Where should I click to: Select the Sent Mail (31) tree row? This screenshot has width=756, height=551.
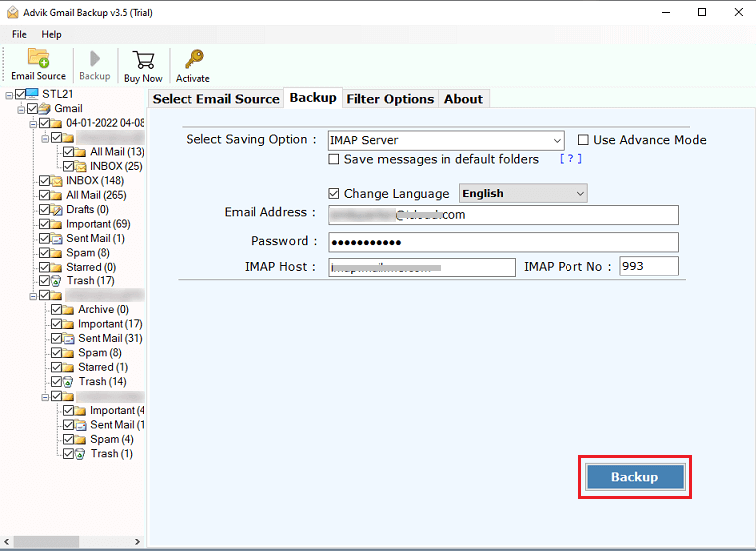click(110, 338)
